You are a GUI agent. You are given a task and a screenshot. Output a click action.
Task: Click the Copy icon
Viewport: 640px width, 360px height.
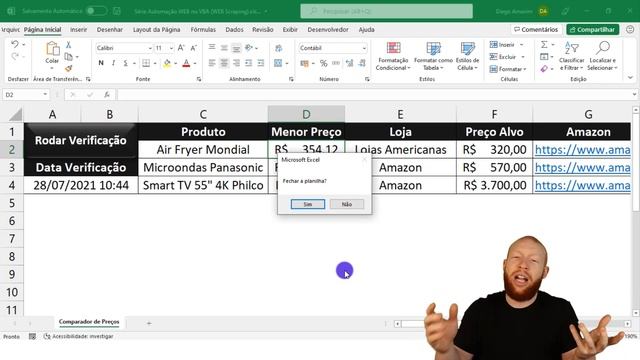click(x=69, y=57)
